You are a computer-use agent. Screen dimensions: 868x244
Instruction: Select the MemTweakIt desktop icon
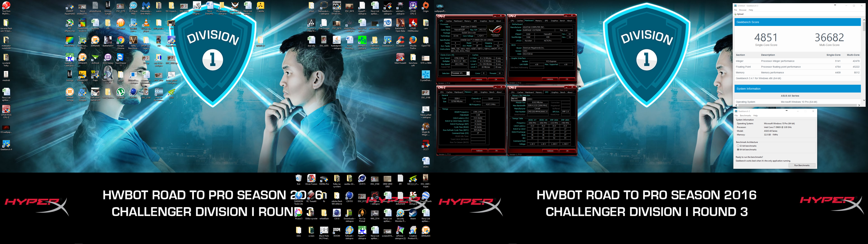click(x=400, y=59)
